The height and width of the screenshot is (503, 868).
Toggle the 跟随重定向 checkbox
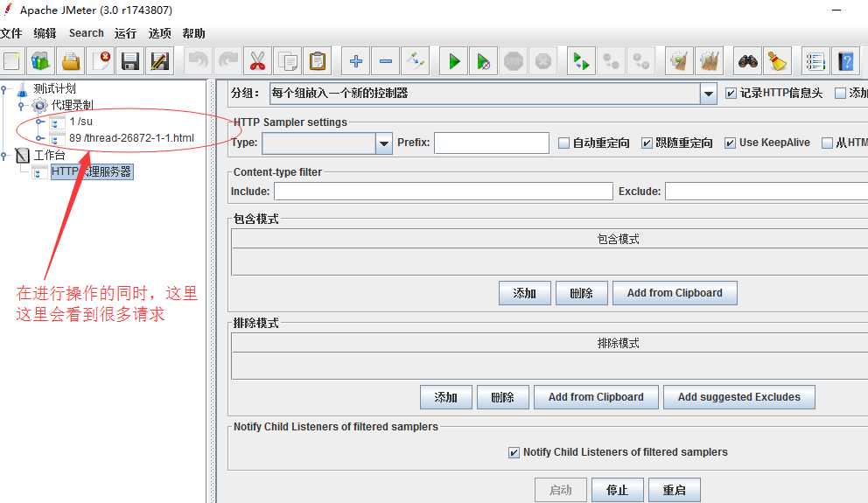(x=647, y=143)
